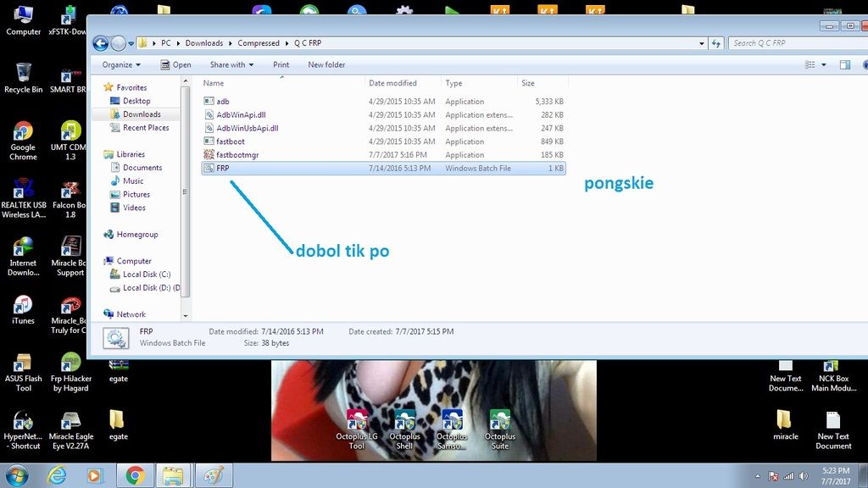Open the Organize dropdown menu
The height and width of the screenshot is (488, 868).
(121, 64)
